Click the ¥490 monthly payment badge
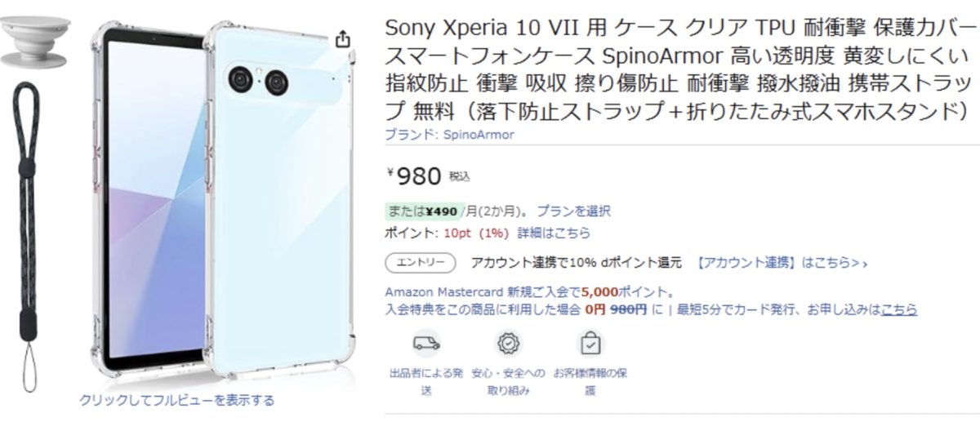980x422 pixels. tap(424, 211)
